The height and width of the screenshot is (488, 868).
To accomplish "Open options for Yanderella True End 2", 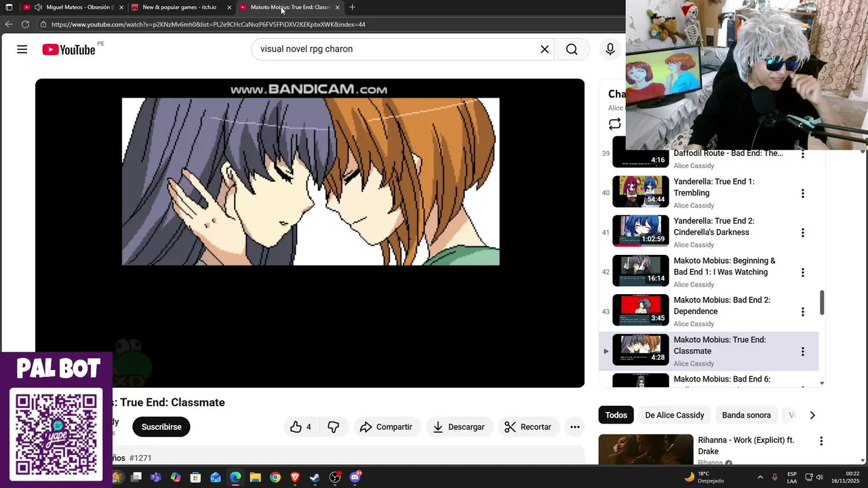I will [x=802, y=232].
